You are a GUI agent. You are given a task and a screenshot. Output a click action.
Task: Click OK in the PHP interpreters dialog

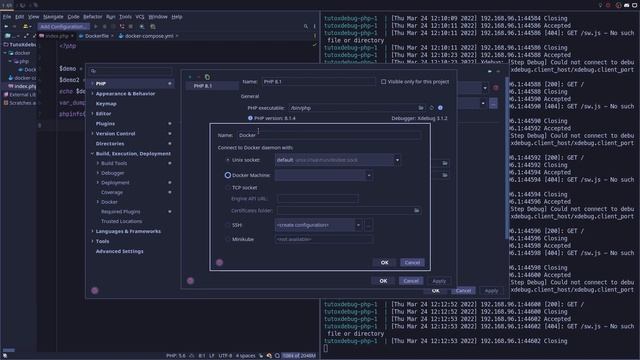click(x=383, y=281)
